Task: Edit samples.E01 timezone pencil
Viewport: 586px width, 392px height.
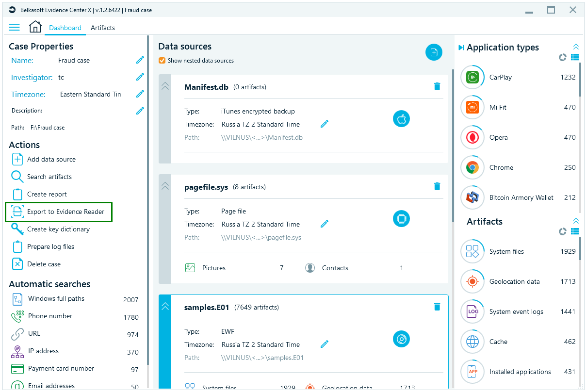Action: 325,344
